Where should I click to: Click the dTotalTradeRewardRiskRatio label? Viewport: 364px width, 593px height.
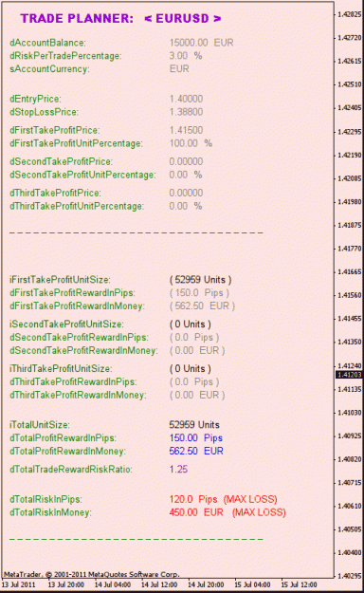(71, 470)
